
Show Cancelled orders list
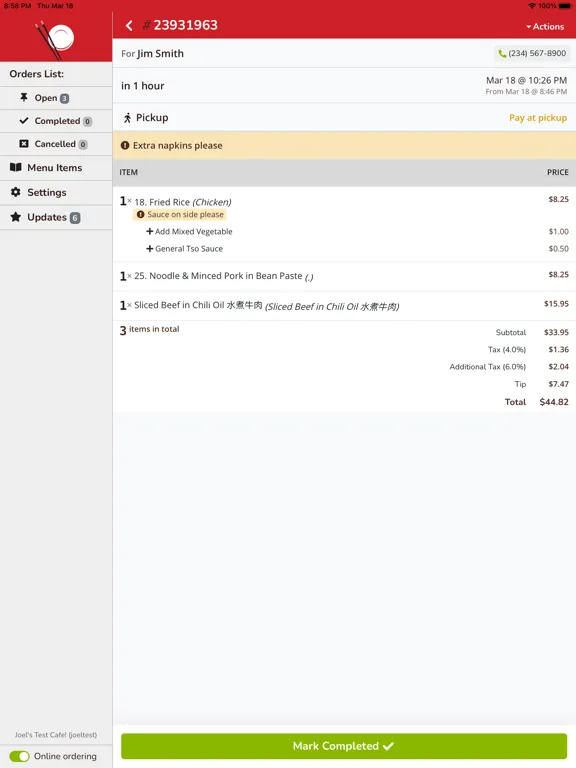(56, 144)
